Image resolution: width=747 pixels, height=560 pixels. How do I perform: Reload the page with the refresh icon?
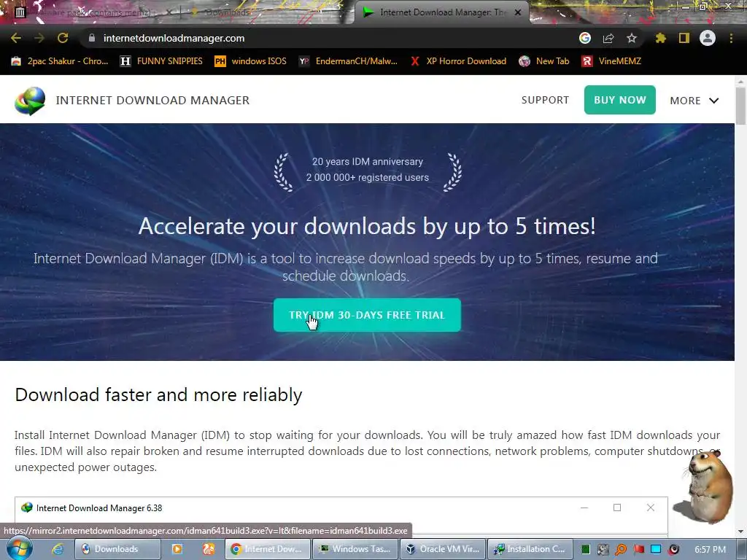pyautogui.click(x=63, y=38)
